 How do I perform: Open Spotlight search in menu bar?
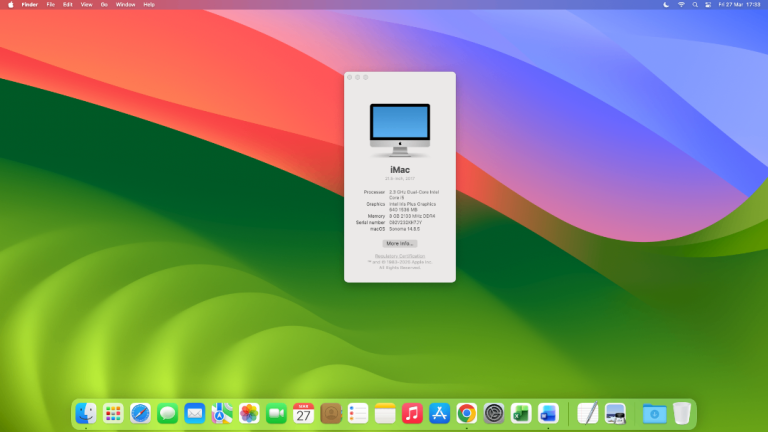point(695,5)
